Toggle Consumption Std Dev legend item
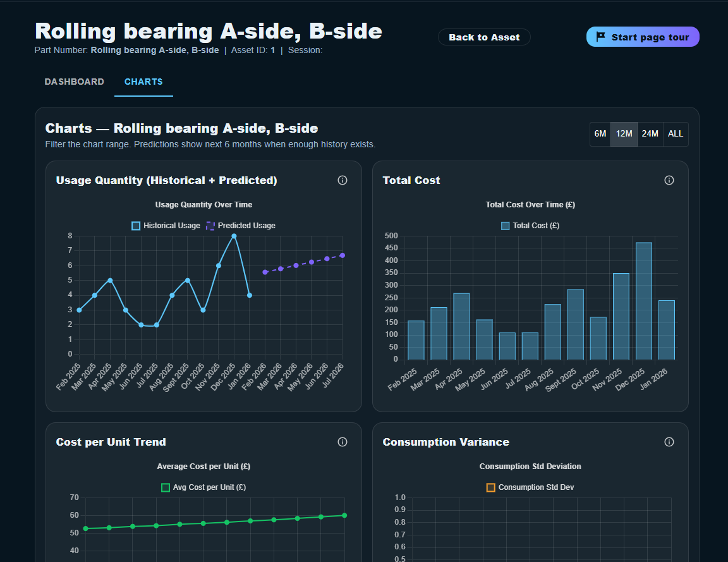728x562 pixels. (530, 487)
